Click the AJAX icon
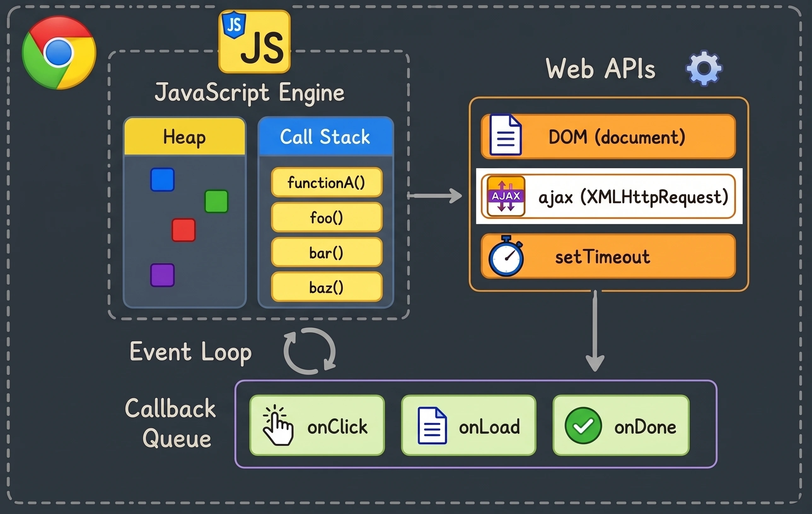Viewport: 812px width, 514px height. (x=506, y=196)
